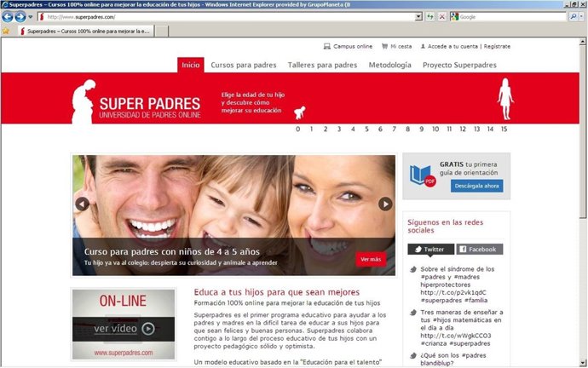Select age 3 on age scale

click(339, 129)
